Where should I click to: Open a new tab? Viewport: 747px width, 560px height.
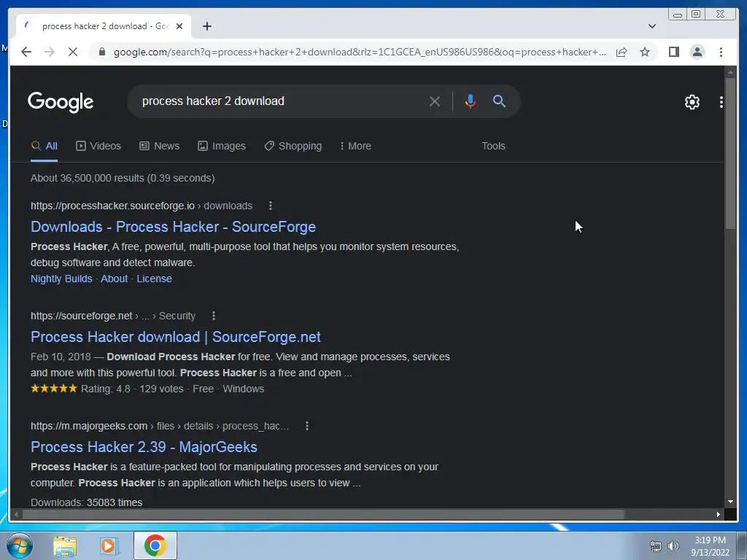[x=206, y=26]
